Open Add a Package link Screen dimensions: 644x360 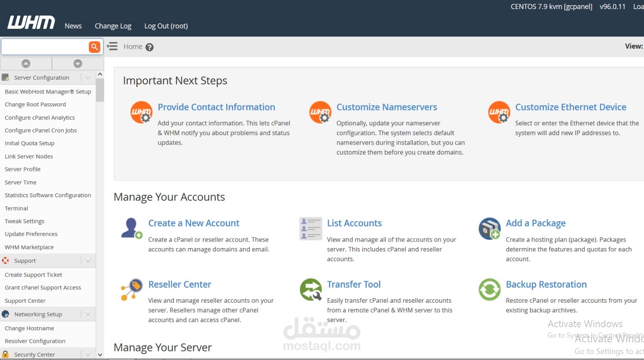click(x=535, y=223)
